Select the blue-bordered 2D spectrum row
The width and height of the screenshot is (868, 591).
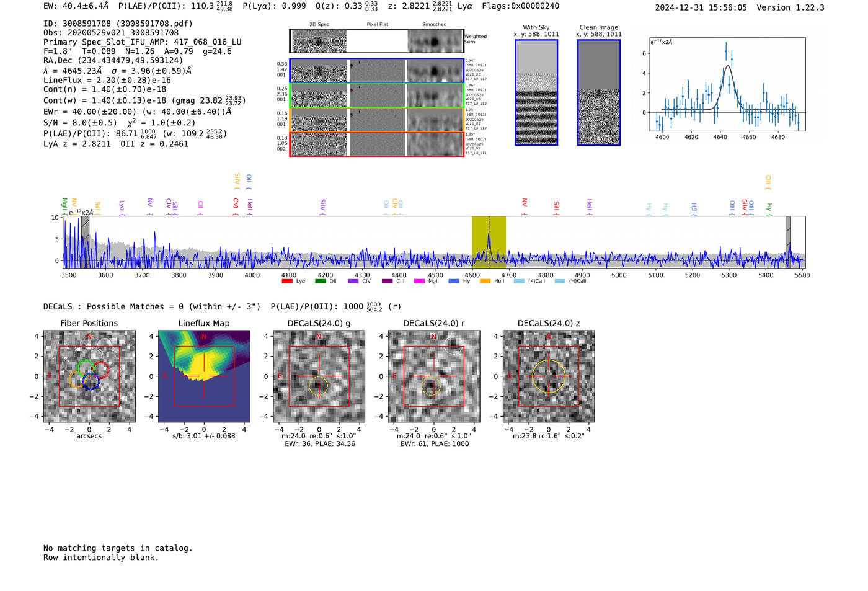click(x=376, y=71)
